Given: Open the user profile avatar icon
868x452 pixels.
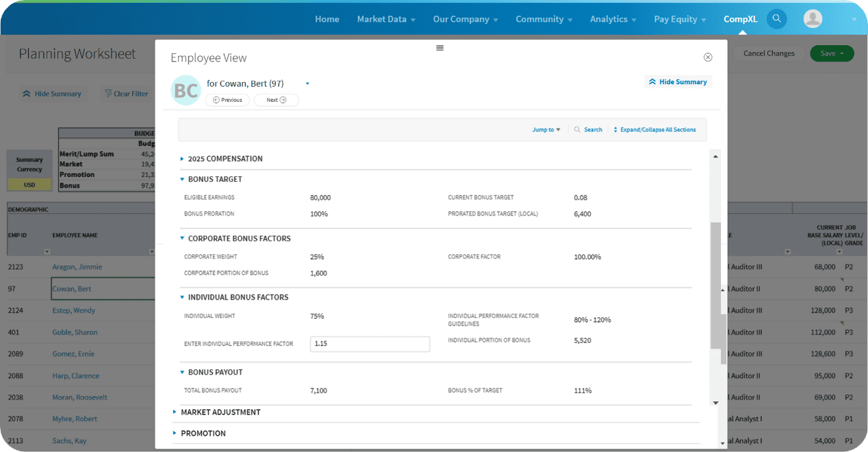Looking at the screenshot, I should 813,19.
